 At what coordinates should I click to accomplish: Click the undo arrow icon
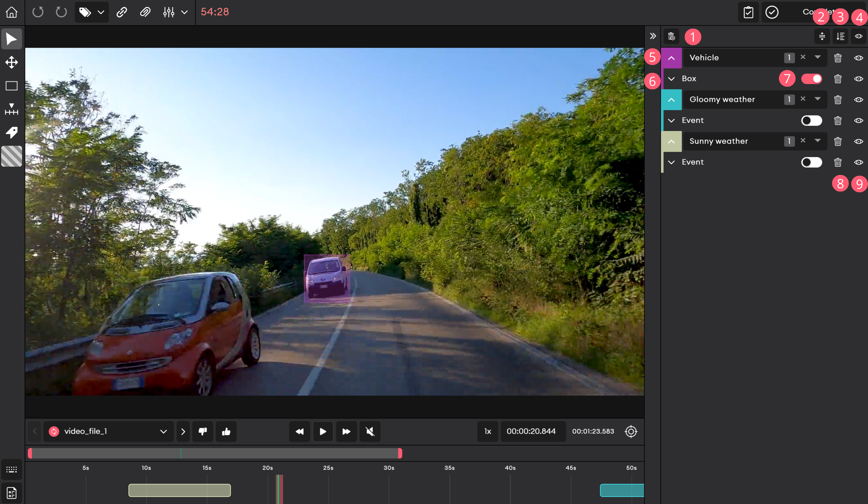[x=38, y=12]
